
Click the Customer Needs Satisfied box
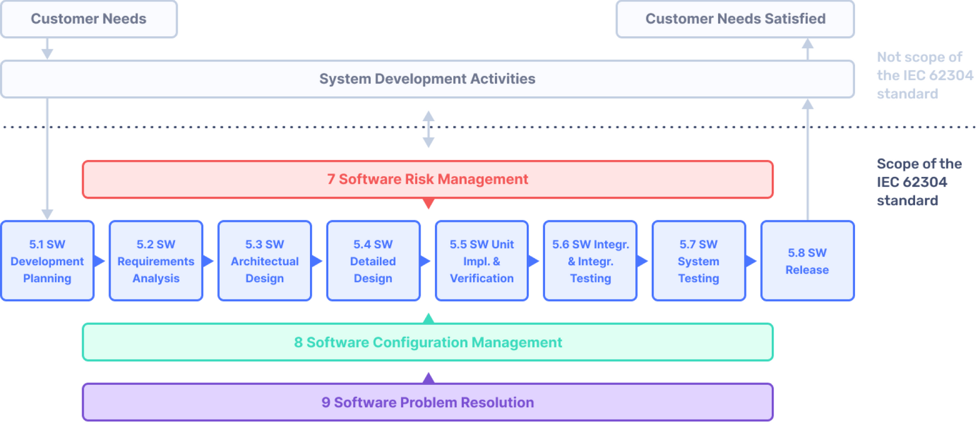pyautogui.click(x=735, y=19)
